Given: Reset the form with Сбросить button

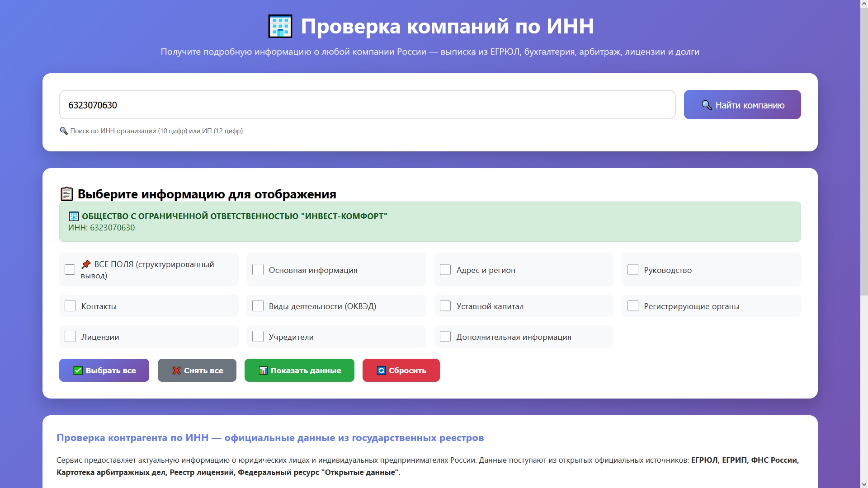Looking at the screenshot, I should [401, 371].
